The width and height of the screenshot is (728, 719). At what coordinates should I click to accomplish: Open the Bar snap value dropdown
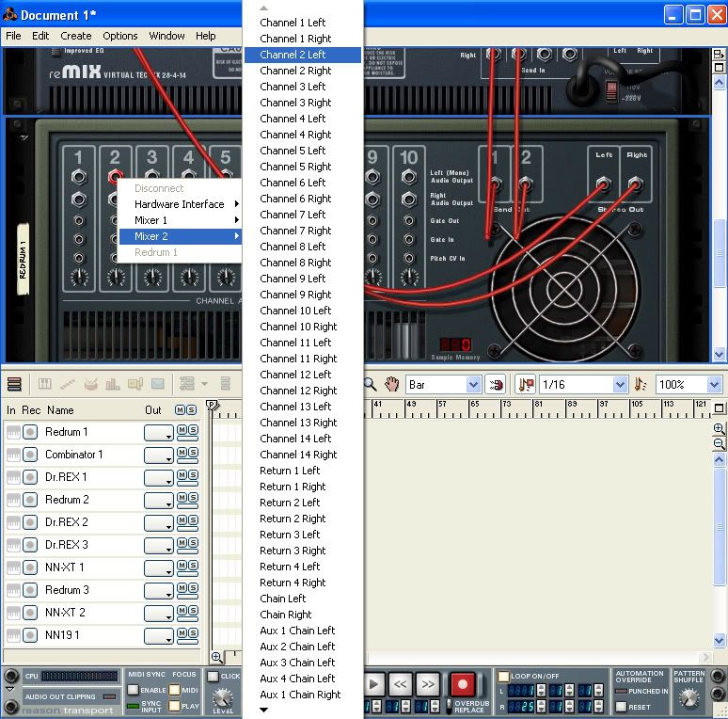(473, 385)
